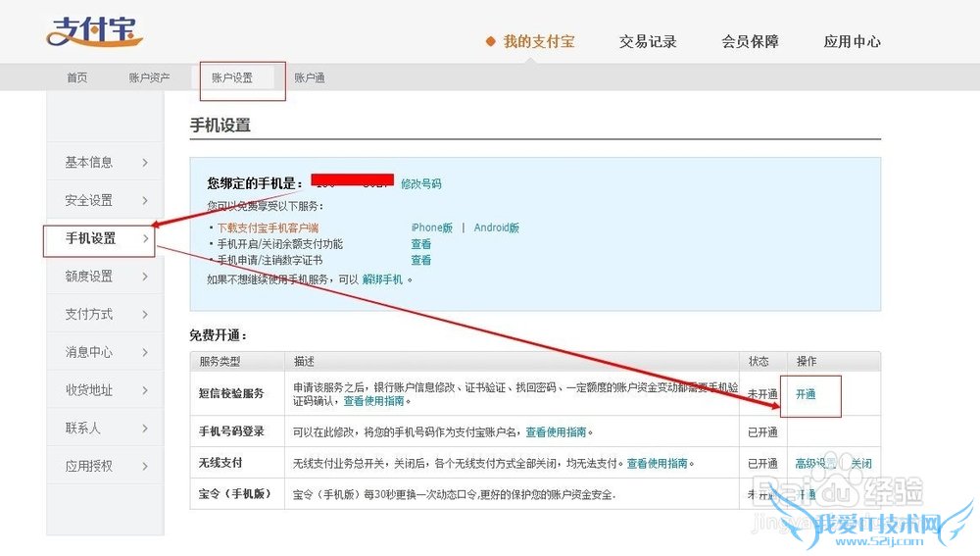
Task: Click the 解绑手机 link
Action: coord(382,278)
